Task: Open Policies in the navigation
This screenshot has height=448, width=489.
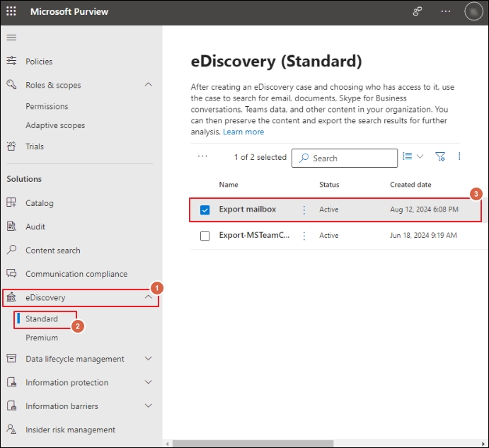Action: 39,62
